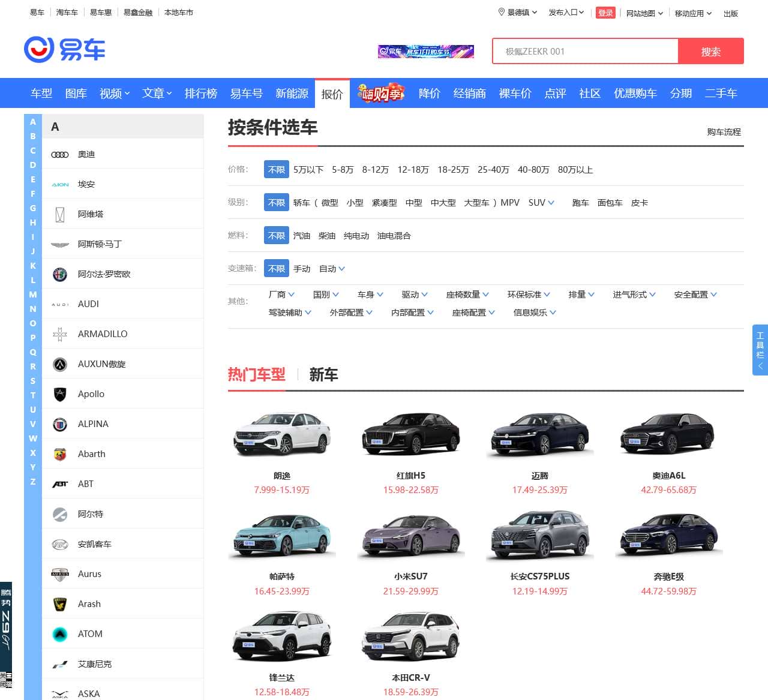Jump to letter M in alphabet index

tap(33, 295)
